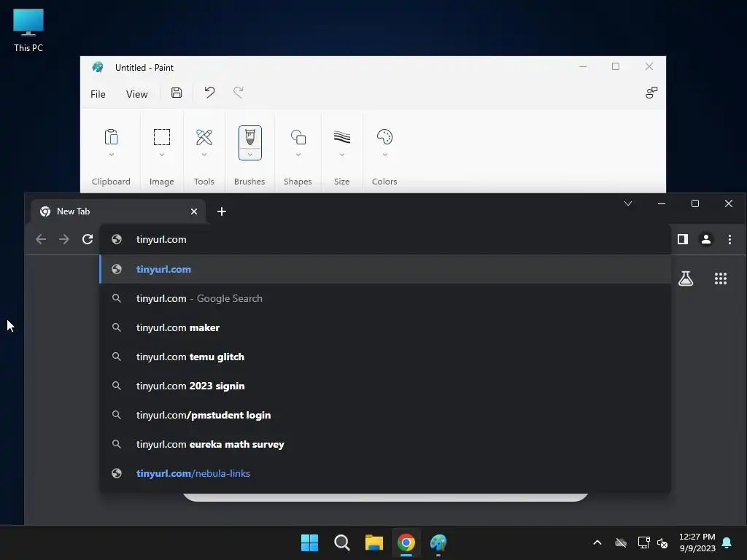The height and width of the screenshot is (560, 747).
Task: Open Chrome side panel icon
Action: [683, 239]
